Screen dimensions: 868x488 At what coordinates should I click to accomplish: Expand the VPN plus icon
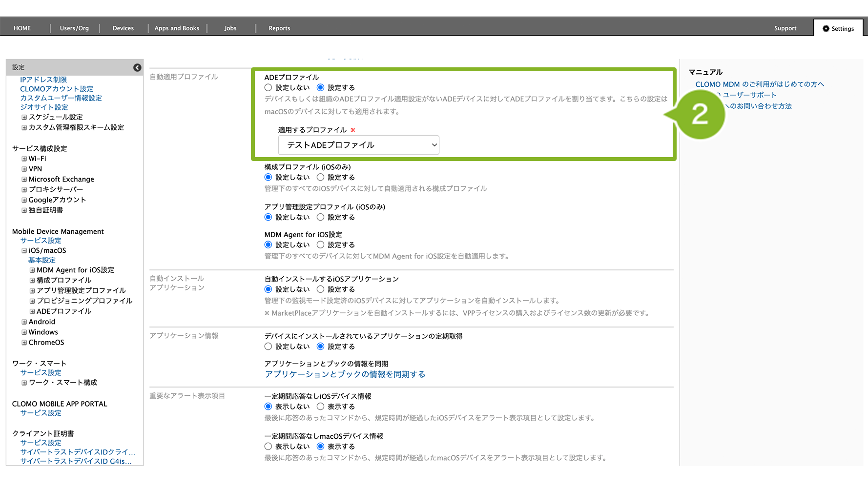[24, 169]
